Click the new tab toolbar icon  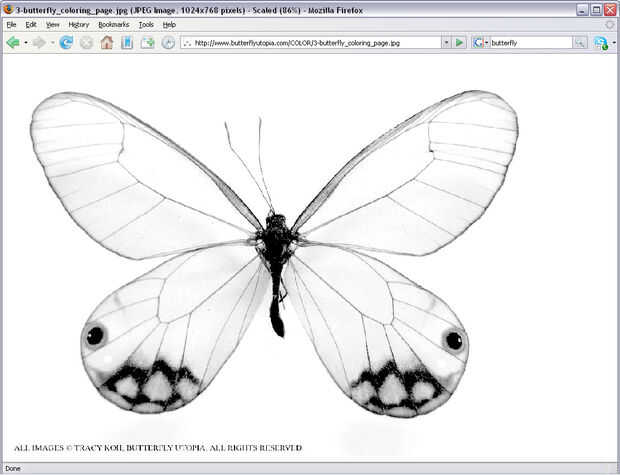[x=147, y=42]
